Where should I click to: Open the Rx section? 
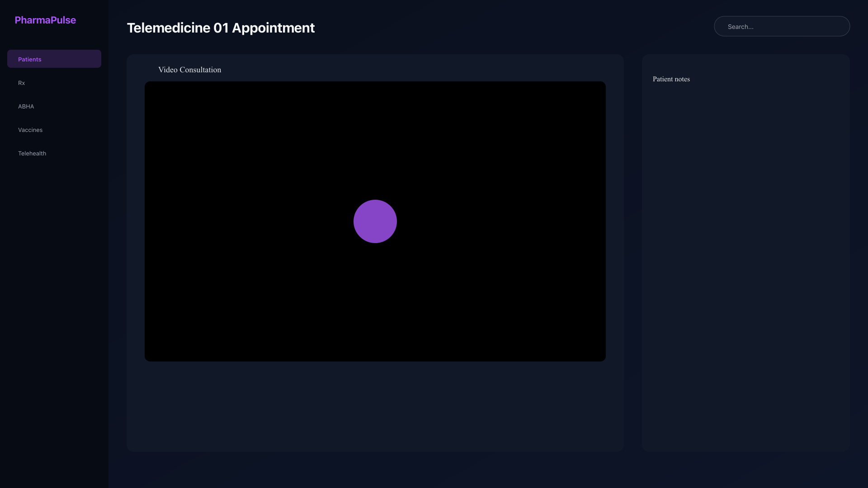point(54,83)
